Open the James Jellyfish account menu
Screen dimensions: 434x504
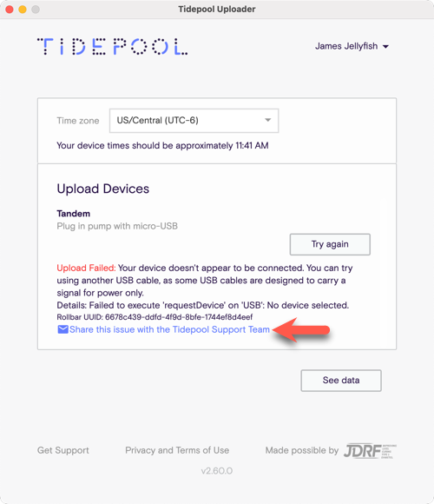352,46
